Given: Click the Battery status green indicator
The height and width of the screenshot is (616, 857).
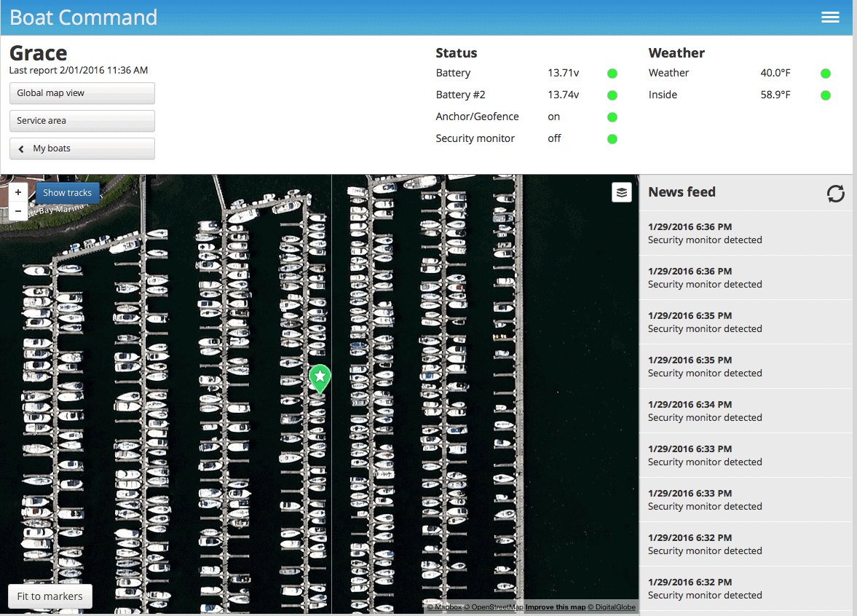Looking at the screenshot, I should 612,73.
